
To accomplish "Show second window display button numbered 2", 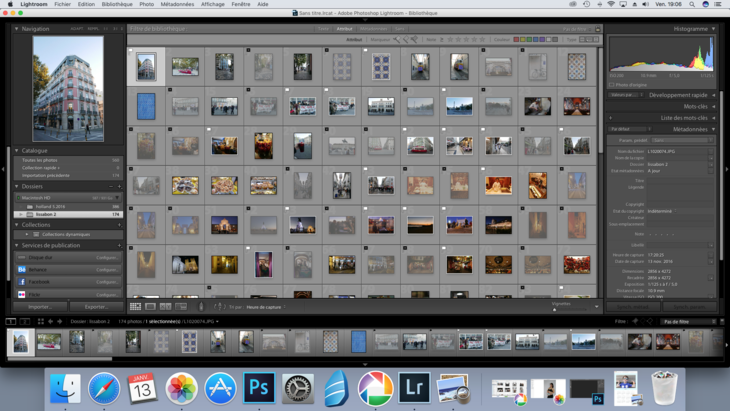I will 25,322.
